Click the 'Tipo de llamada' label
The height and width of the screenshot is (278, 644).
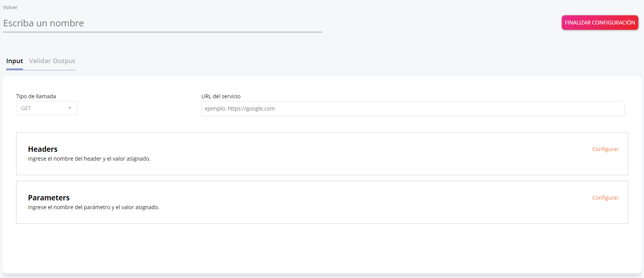pos(36,96)
